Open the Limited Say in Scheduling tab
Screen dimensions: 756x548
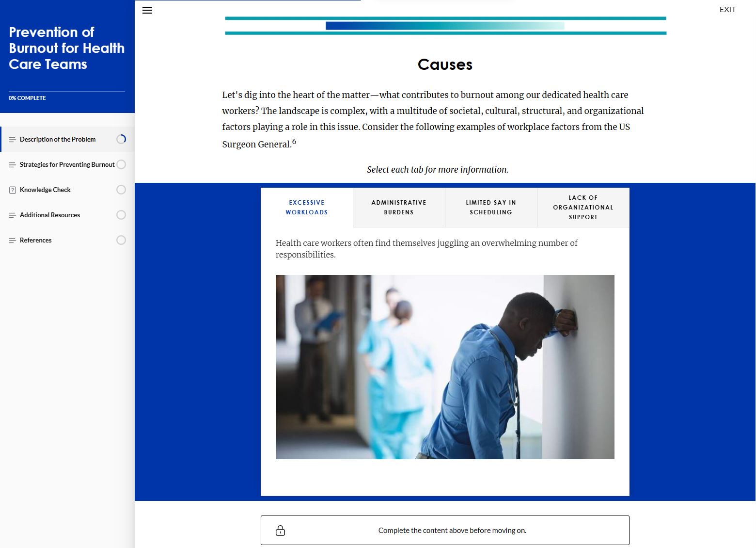[x=491, y=208]
